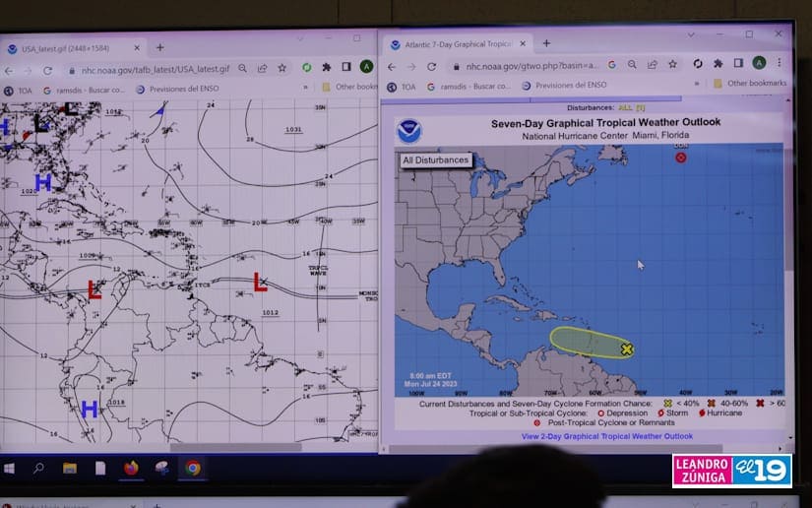Red post-tropical marker in North Atlantic

pos(680,158)
